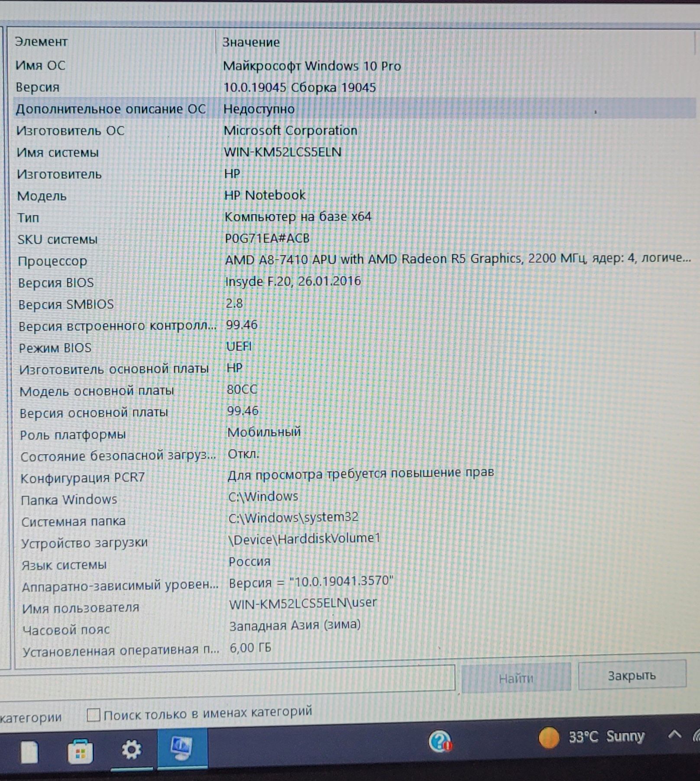Viewport: 700px width, 781px height.
Task: Expand hidden system tray icons chevron
Action: pyautogui.click(x=674, y=734)
